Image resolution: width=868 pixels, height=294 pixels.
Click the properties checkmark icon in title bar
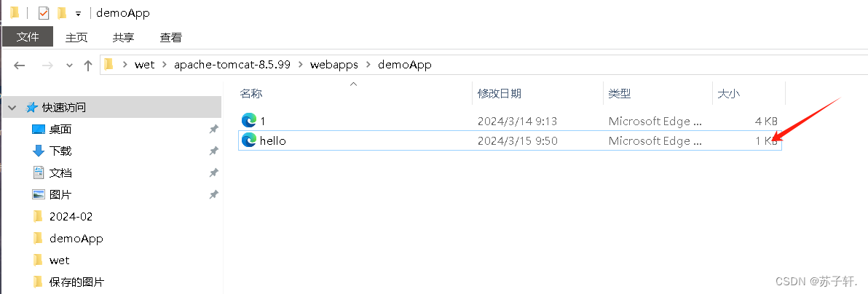43,12
